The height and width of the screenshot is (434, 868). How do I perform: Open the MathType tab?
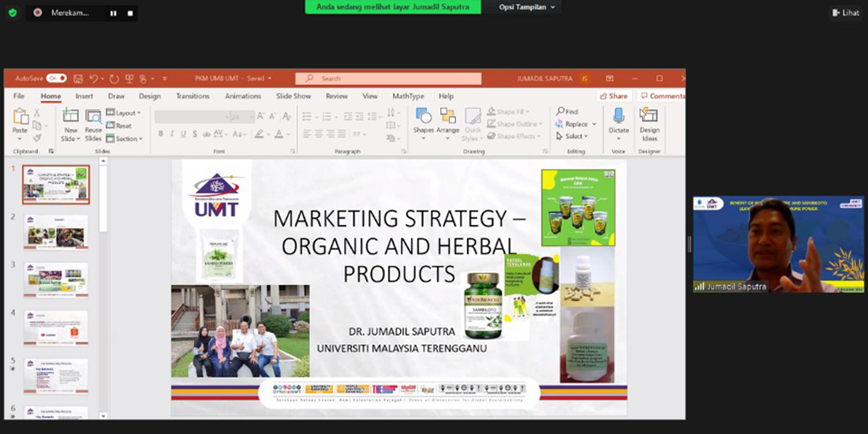[x=408, y=96]
